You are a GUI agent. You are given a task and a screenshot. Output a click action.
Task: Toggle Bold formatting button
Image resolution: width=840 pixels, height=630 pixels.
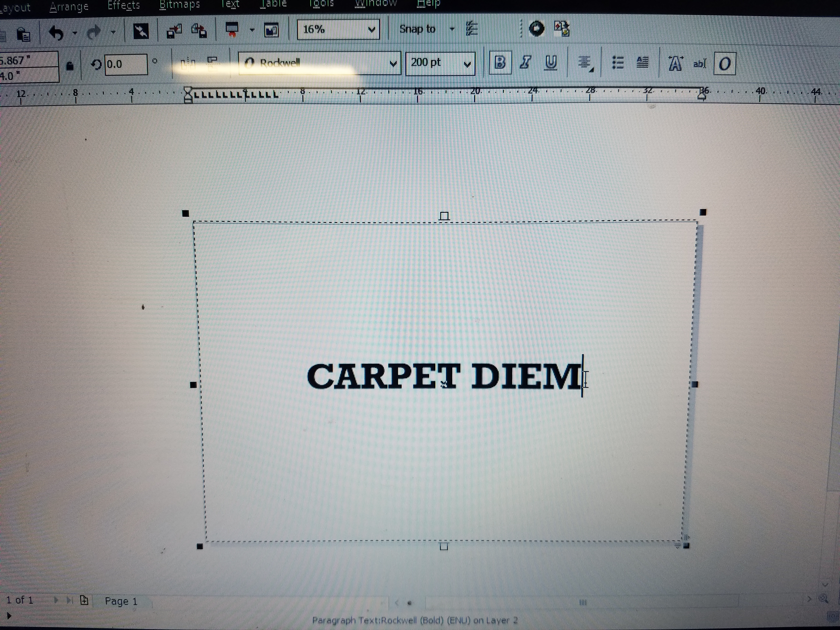(x=500, y=62)
